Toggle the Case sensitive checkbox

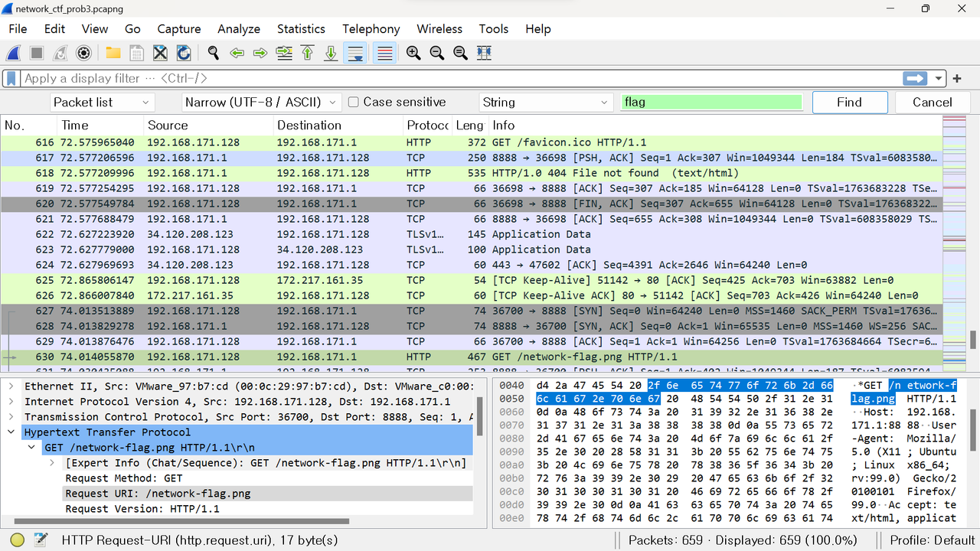(x=353, y=102)
